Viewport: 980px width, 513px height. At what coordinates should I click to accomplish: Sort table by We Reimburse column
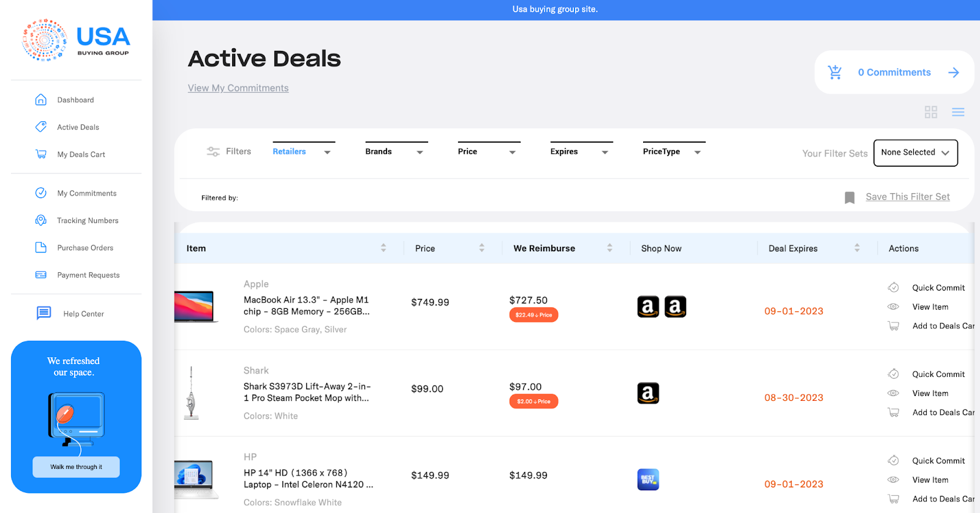point(609,248)
